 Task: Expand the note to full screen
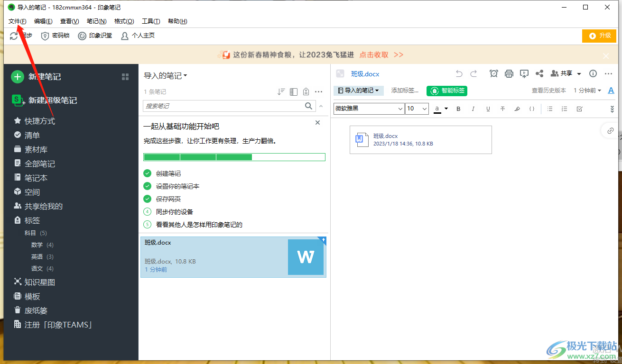(x=340, y=73)
